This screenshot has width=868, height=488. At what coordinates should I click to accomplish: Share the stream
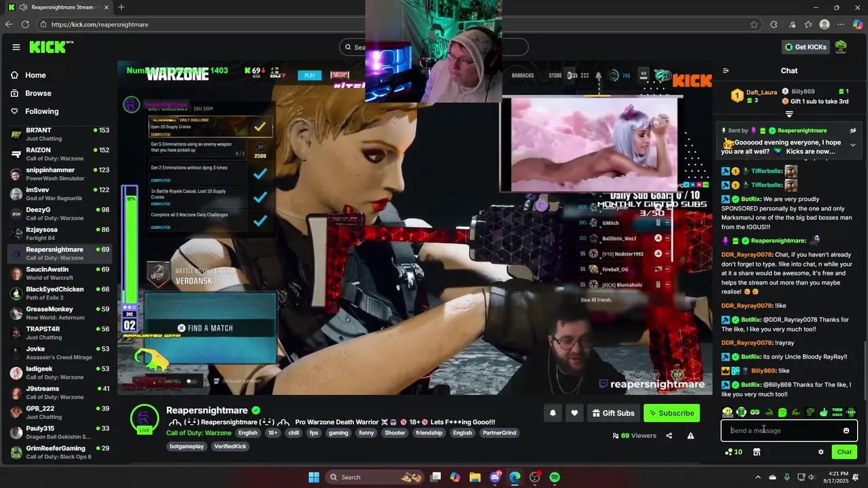click(669, 436)
